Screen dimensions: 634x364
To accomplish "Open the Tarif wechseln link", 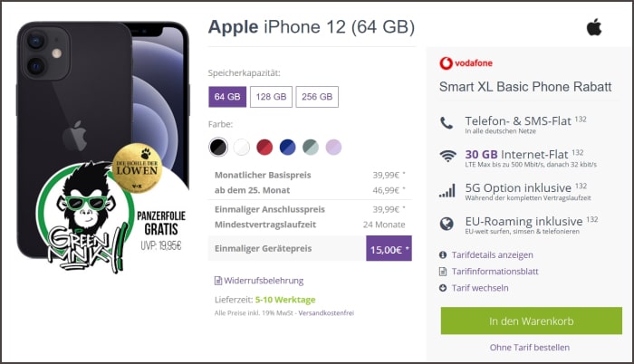I will pyautogui.click(x=480, y=288).
